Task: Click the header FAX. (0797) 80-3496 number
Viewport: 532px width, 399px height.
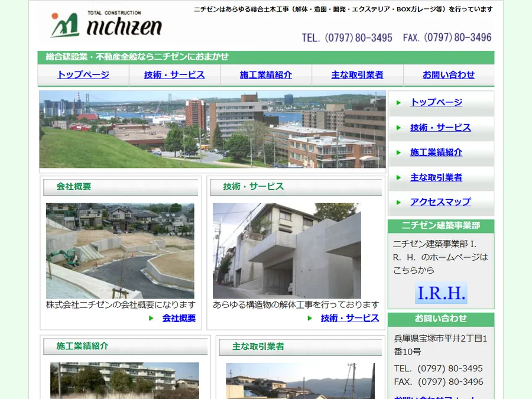Action: click(447, 37)
